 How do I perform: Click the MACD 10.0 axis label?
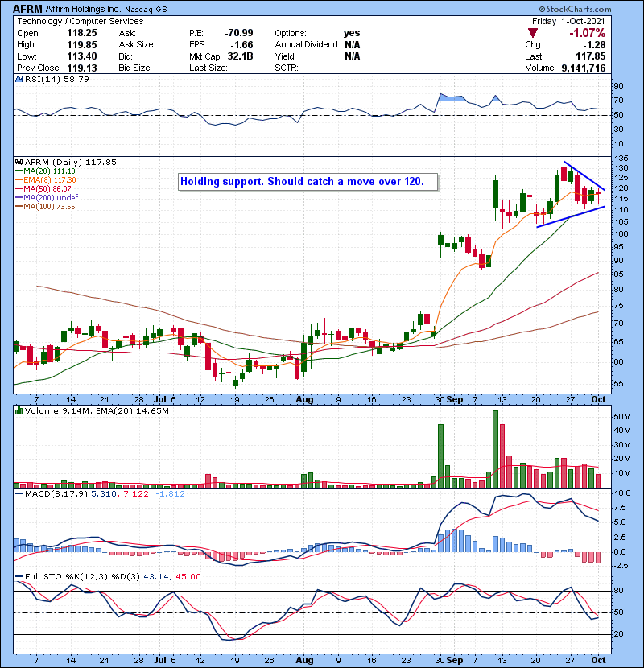[x=622, y=493]
